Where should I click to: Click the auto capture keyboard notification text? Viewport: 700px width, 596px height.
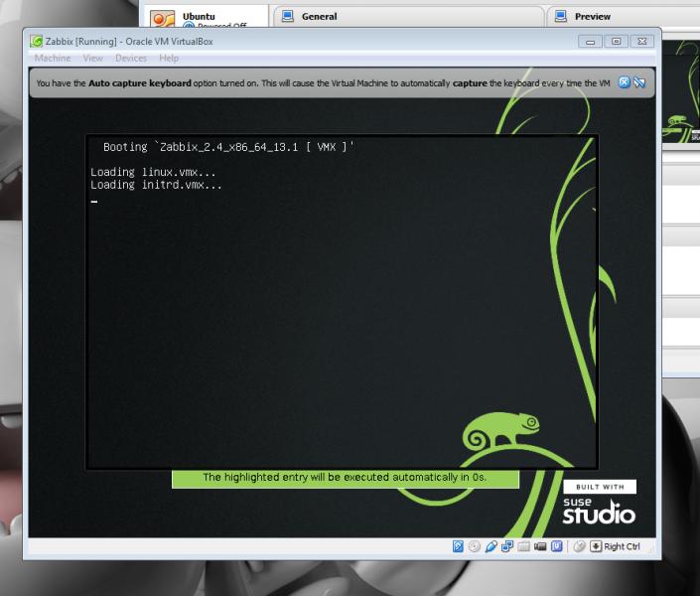[323, 83]
